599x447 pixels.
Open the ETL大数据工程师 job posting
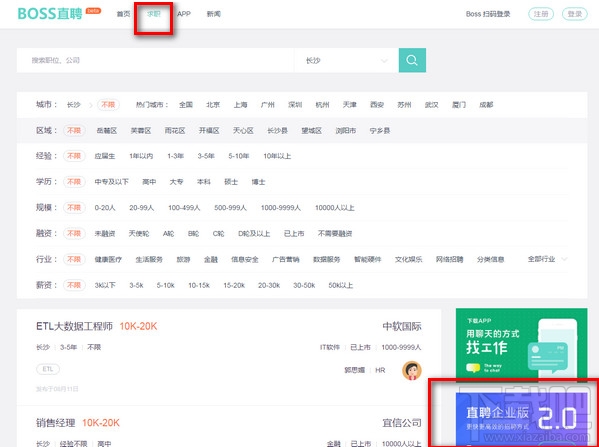tap(74, 326)
